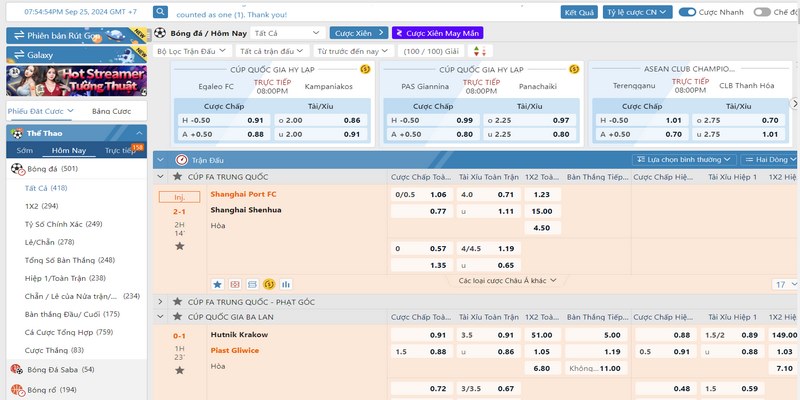Click the carousel next arrow beside featured cards
This screenshot has width=800, height=400.
click(794, 104)
